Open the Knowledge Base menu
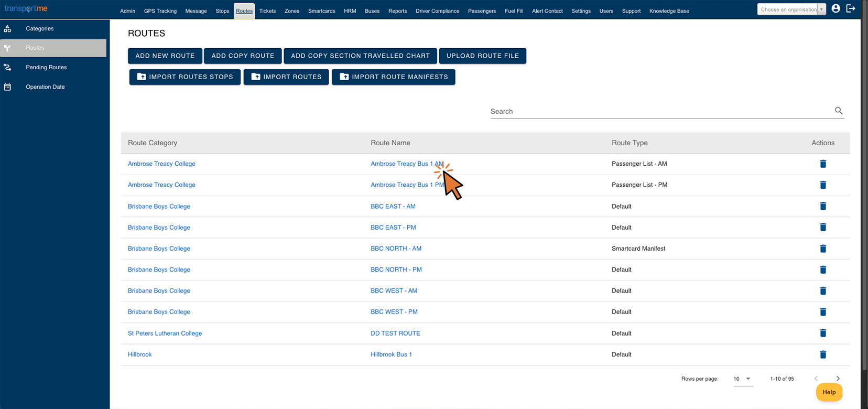The height and width of the screenshot is (409, 868). pos(669,11)
